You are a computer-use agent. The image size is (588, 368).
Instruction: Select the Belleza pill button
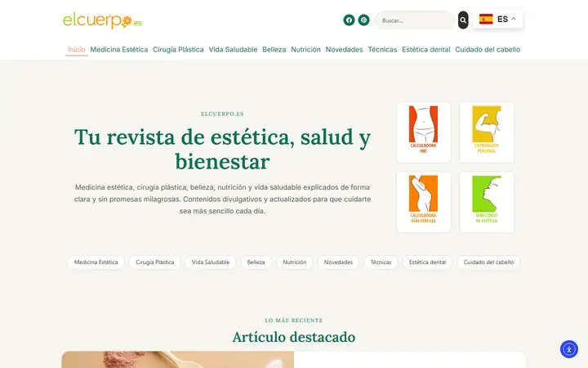pyautogui.click(x=256, y=263)
